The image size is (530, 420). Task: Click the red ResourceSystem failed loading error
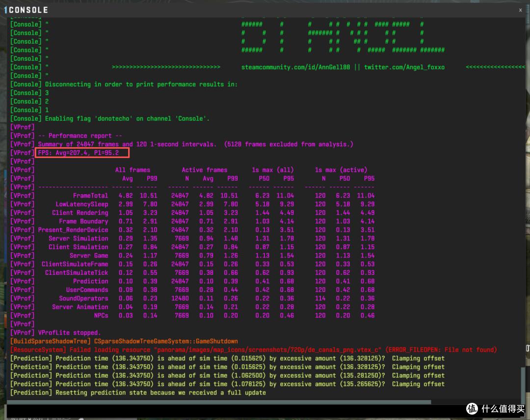point(254,350)
